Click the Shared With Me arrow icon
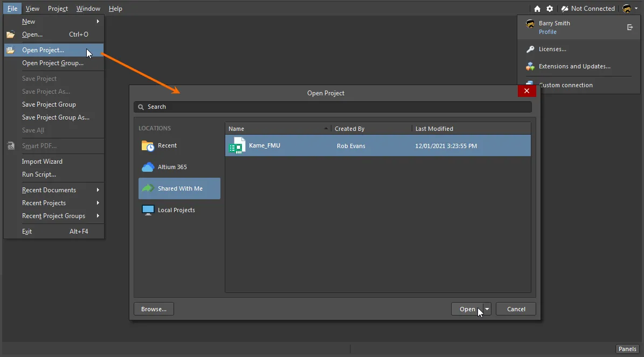644x357 pixels. 148,188
